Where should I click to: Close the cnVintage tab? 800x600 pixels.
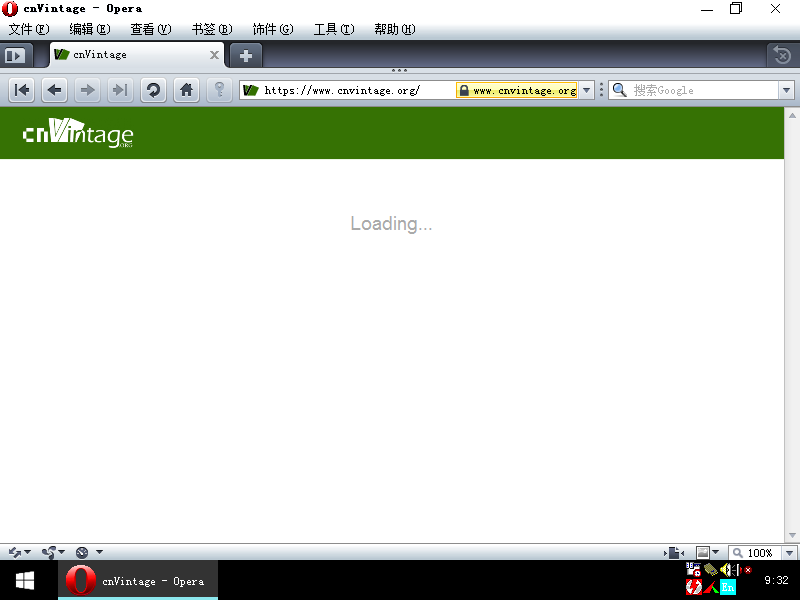tap(214, 55)
